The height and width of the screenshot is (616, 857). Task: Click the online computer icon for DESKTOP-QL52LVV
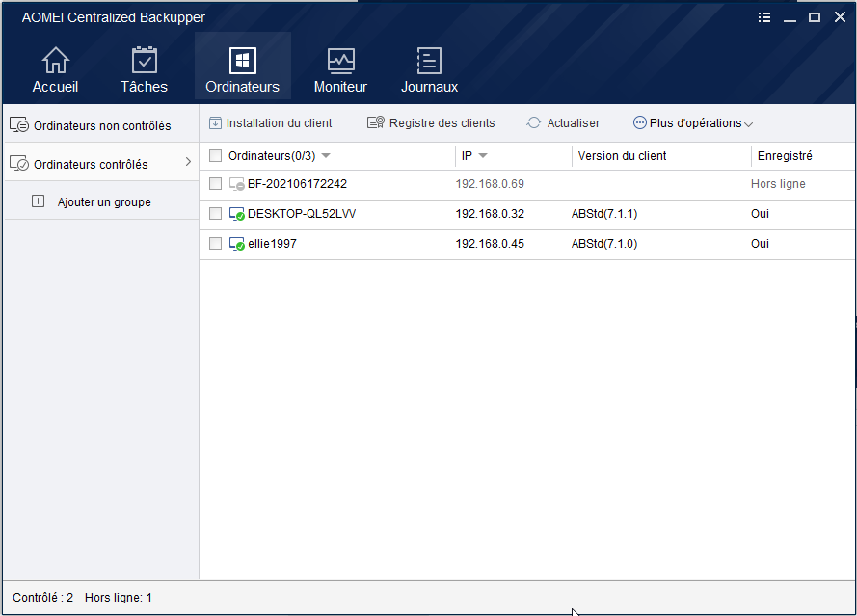(x=236, y=214)
